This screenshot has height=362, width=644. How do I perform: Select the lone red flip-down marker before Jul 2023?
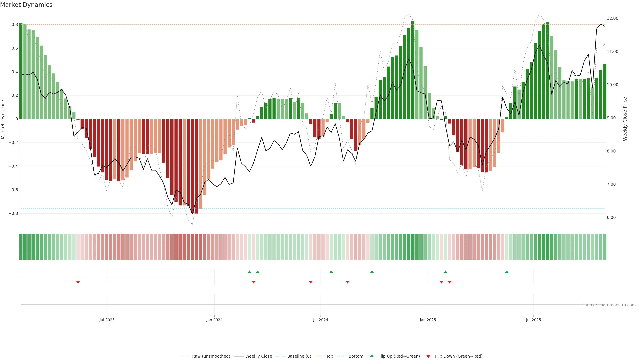[x=78, y=282]
